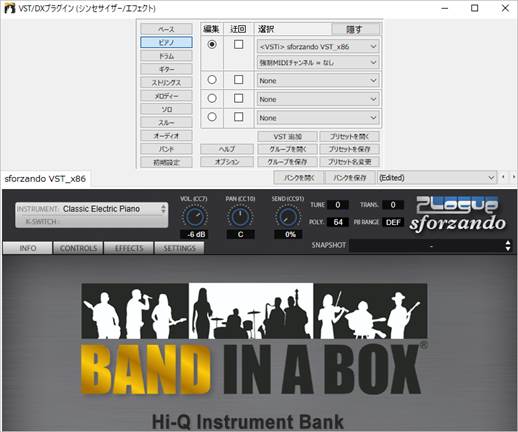The image size is (518, 432).
Task: Click the sforzando VST_x86 panel tab
Action: pyautogui.click(x=45, y=179)
